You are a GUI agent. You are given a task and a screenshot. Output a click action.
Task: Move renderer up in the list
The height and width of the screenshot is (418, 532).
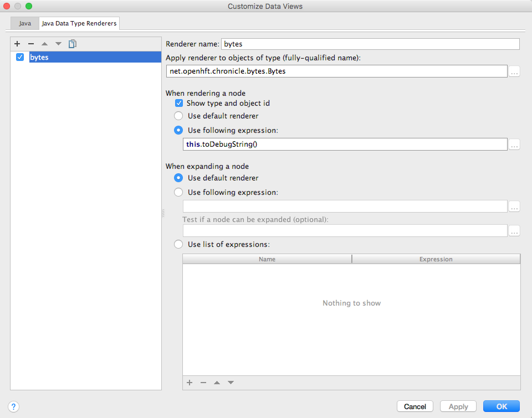click(x=44, y=44)
